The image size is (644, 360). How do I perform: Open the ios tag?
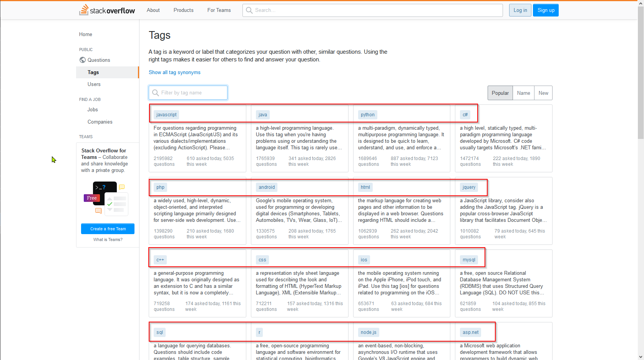364,260
